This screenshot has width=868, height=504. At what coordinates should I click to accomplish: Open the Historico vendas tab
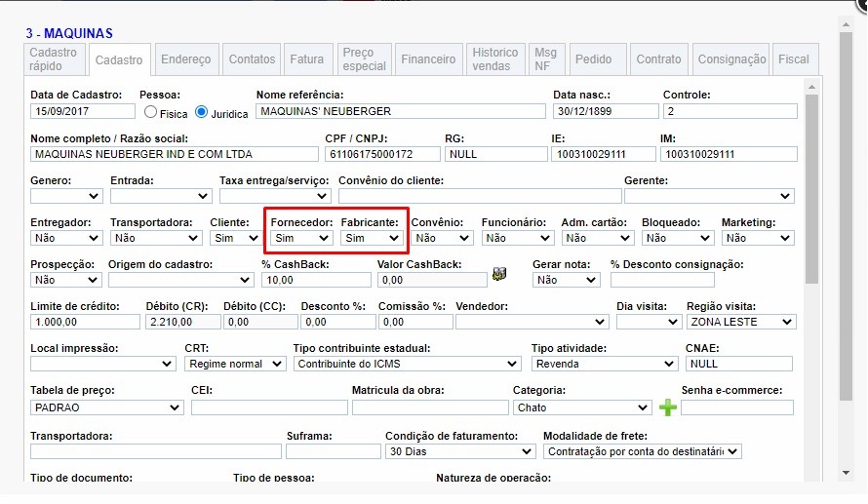point(494,59)
